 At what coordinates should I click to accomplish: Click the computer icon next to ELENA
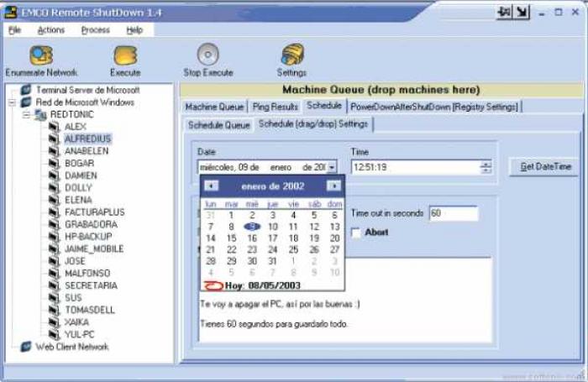(54, 200)
